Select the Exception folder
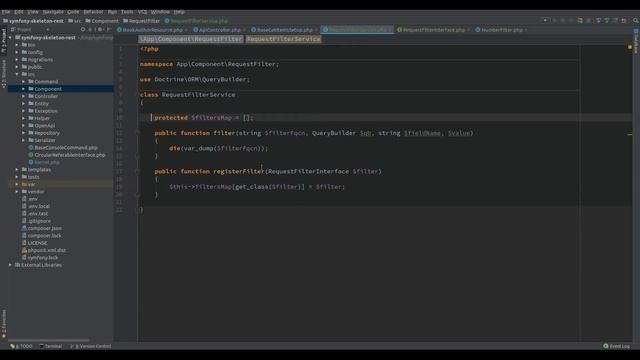640x360 pixels. pos(46,111)
